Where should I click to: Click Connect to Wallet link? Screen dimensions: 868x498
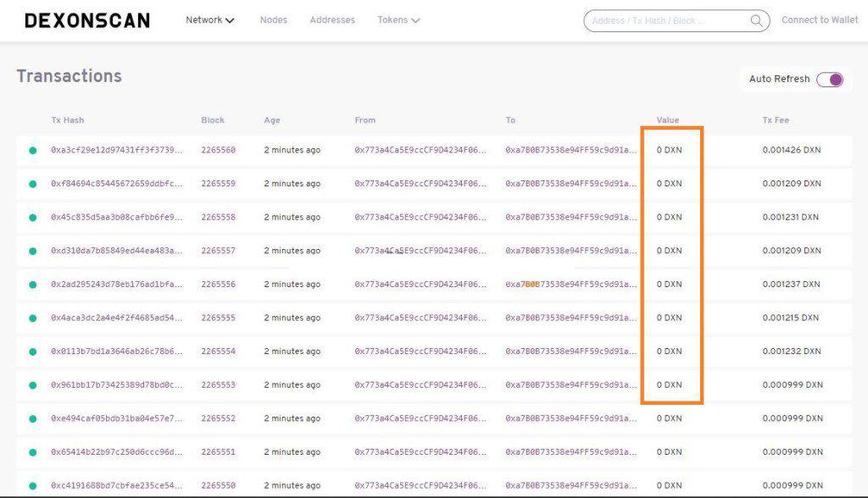click(x=819, y=19)
